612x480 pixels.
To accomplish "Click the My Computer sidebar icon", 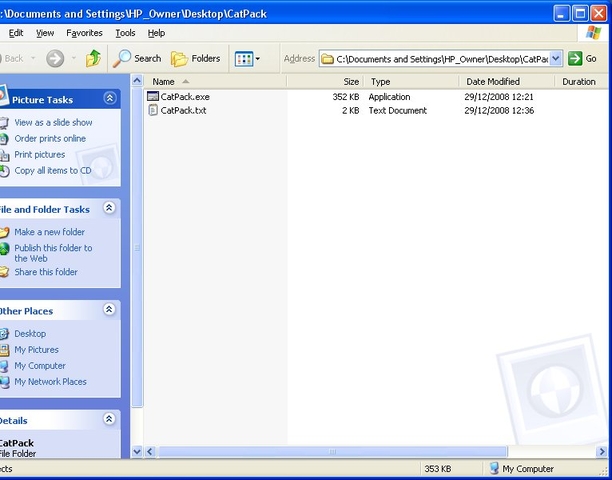I will click(x=4, y=366).
